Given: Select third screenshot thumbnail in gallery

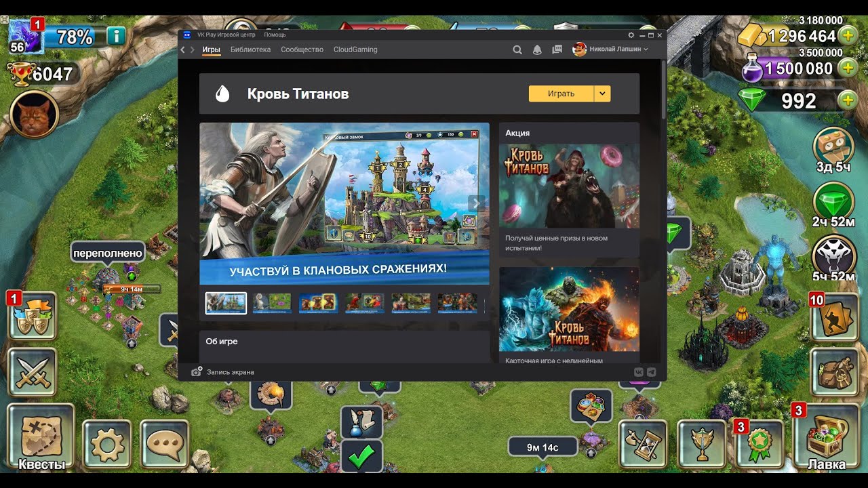Looking at the screenshot, I should [x=318, y=303].
